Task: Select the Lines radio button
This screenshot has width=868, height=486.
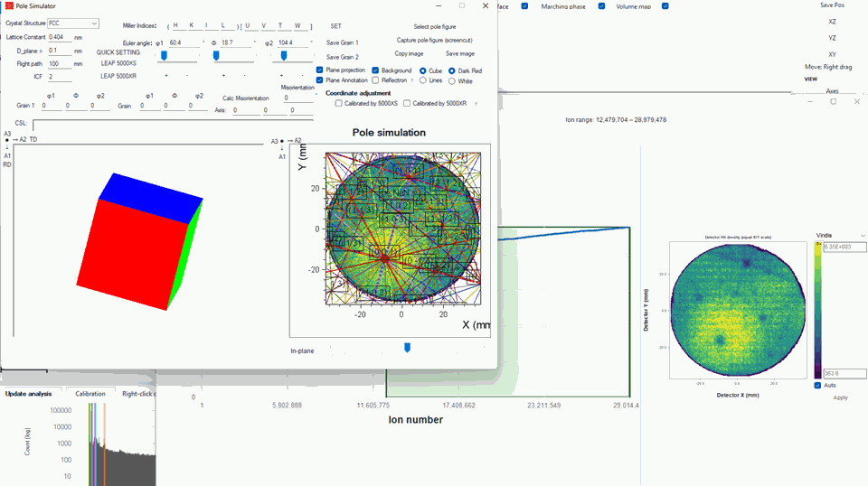Action: pos(423,80)
